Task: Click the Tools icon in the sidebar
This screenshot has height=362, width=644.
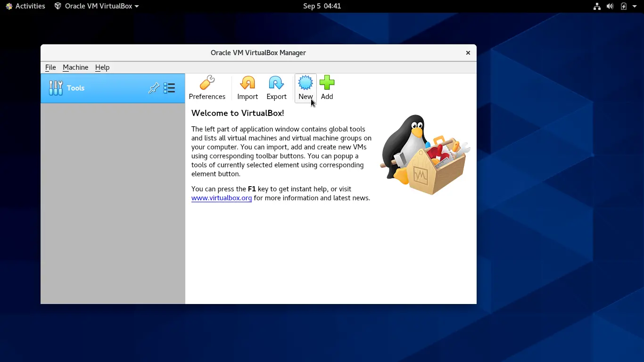Action: [x=56, y=88]
